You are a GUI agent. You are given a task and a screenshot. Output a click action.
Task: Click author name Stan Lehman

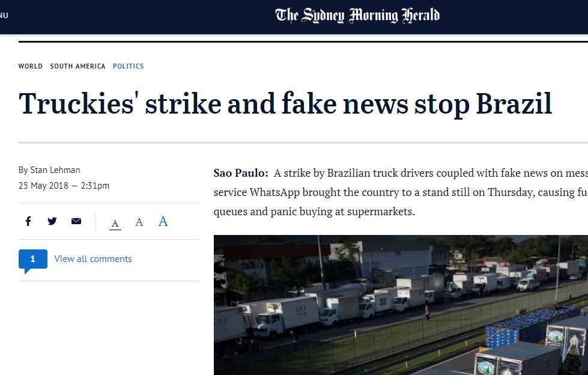pyautogui.click(x=55, y=170)
